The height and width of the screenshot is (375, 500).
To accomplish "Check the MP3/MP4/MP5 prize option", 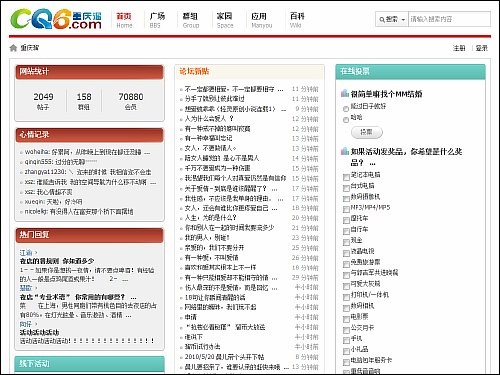I will coord(346,209).
